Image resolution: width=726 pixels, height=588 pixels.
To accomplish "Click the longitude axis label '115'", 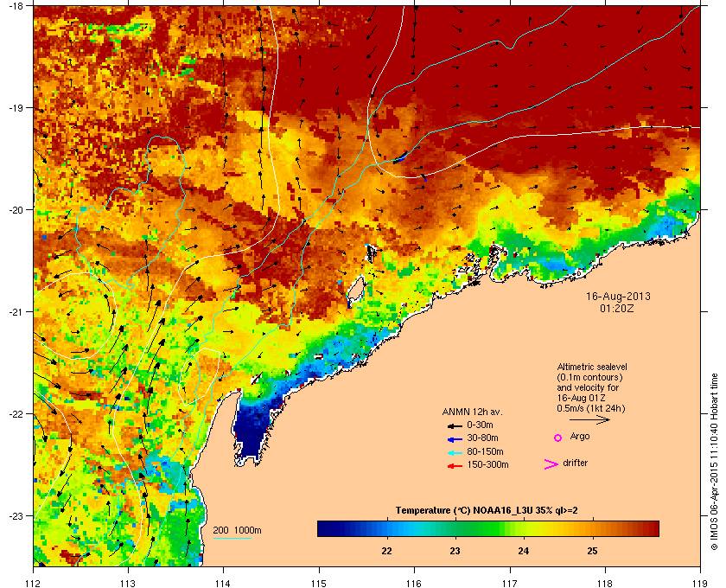I will [319, 583].
